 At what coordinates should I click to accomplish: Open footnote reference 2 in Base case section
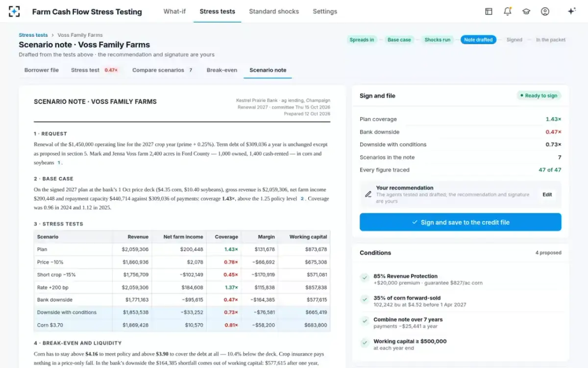(302, 199)
